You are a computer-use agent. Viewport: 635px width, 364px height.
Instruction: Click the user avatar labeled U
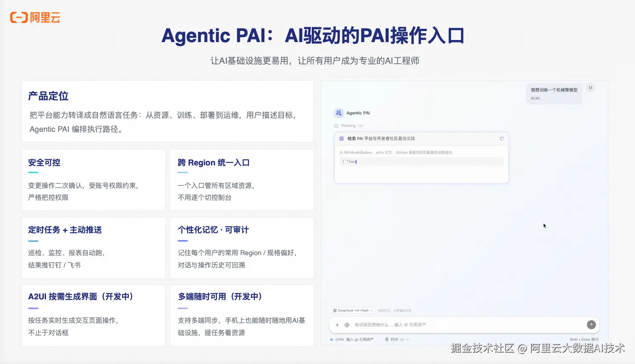[590, 88]
